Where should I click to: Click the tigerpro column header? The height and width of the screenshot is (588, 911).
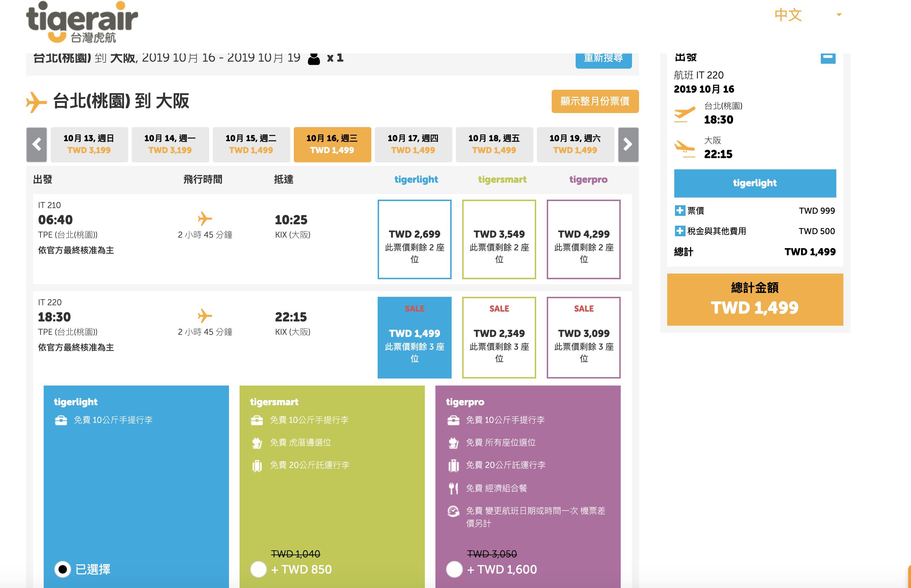tap(588, 180)
